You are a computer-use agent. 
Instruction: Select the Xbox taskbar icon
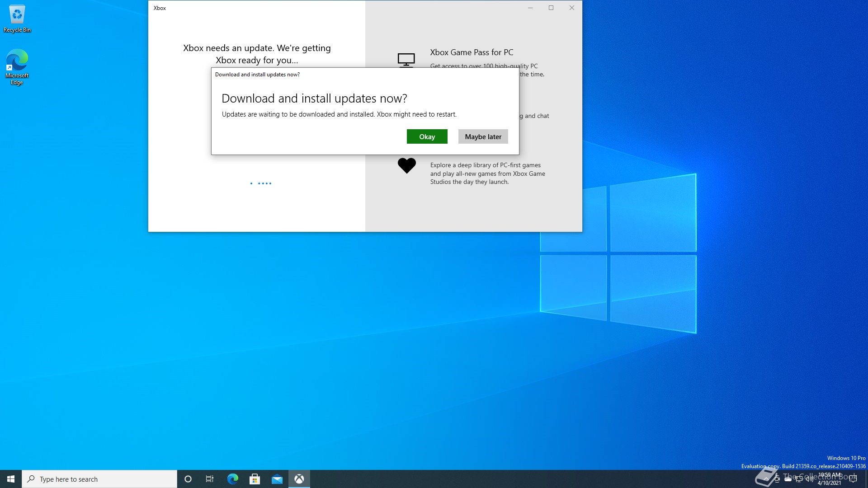[299, 479]
